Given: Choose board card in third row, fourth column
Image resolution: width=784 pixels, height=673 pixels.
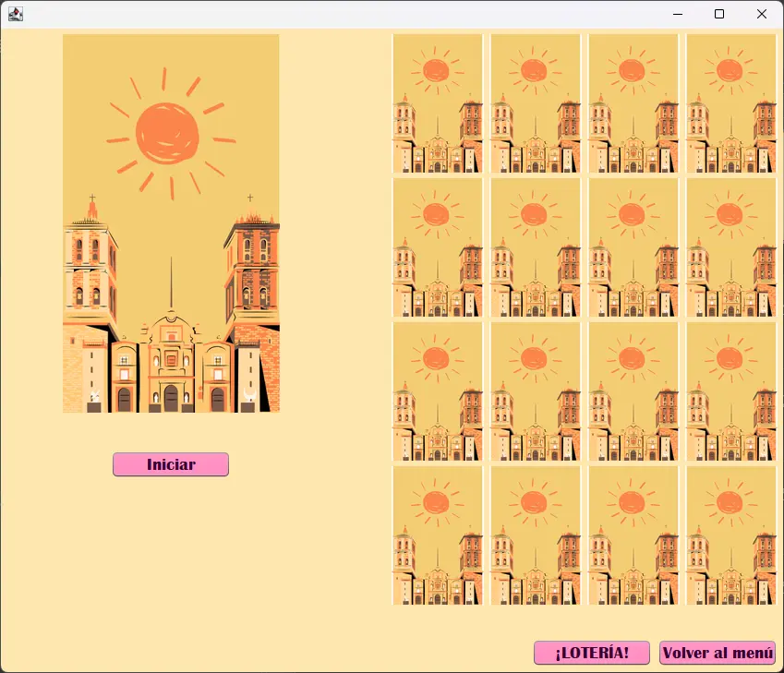Looking at the screenshot, I should coord(730,391).
